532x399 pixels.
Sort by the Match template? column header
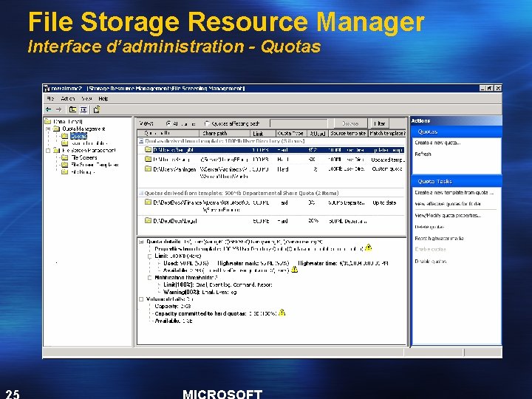pyautogui.click(x=387, y=133)
